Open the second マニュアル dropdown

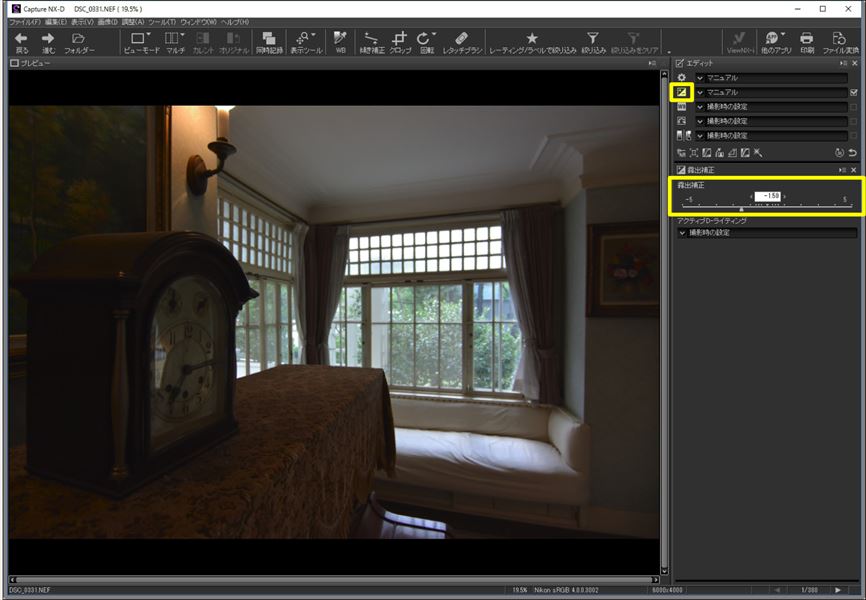point(772,92)
